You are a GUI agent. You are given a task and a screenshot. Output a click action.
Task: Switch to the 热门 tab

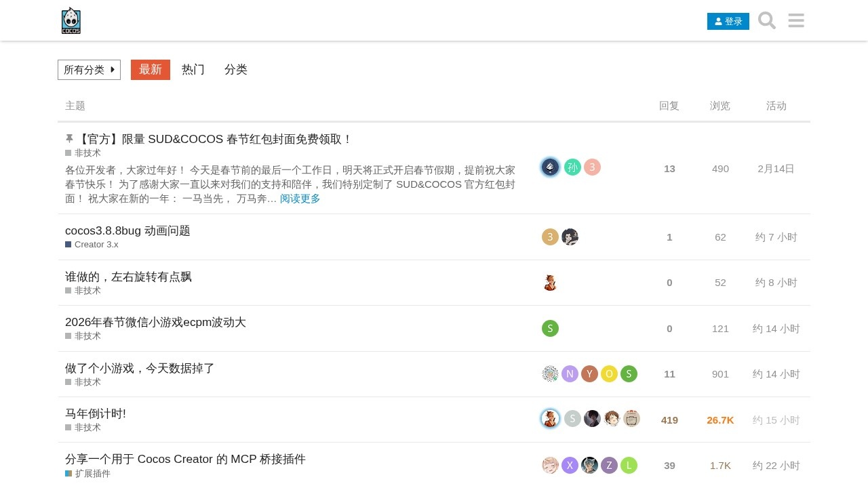pyautogui.click(x=193, y=70)
